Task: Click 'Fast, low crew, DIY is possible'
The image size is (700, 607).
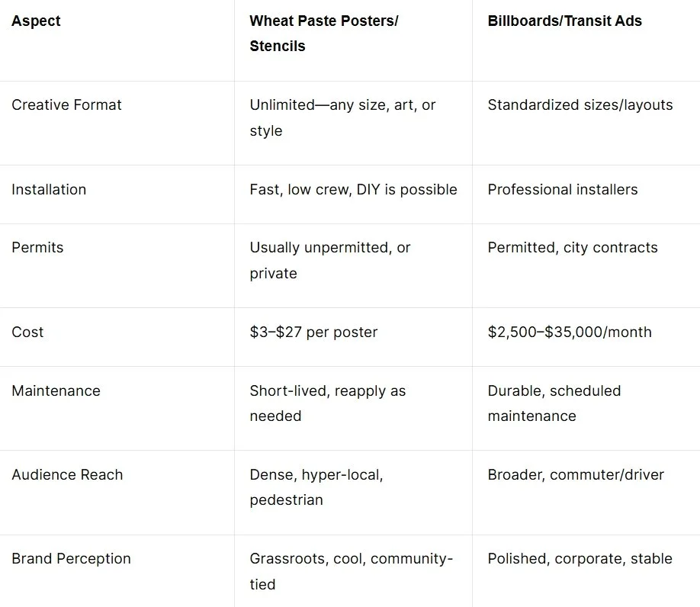Action: tap(353, 190)
